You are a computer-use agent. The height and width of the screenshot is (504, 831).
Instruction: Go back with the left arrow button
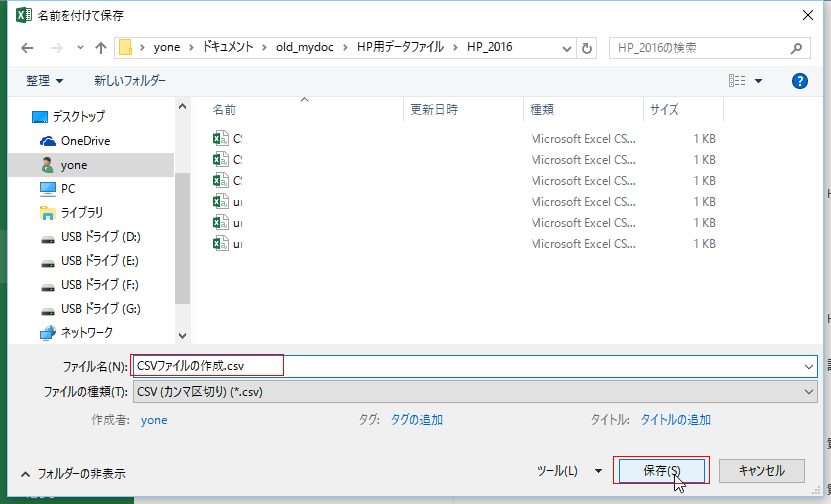pos(27,48)
